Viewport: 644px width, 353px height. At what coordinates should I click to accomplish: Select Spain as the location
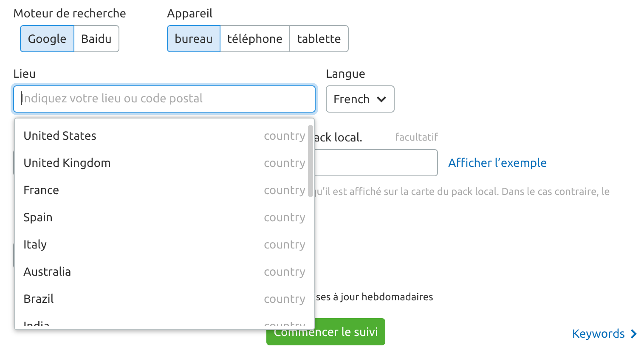coord(38,217)
